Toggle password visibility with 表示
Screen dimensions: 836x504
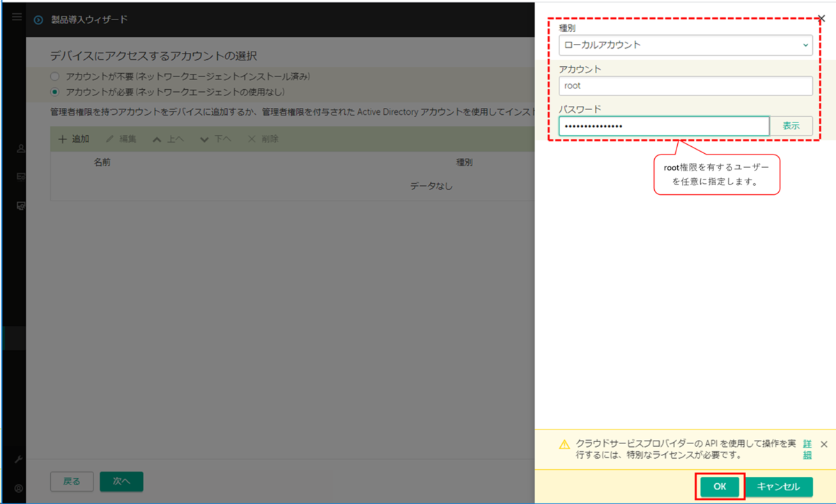pyautogui.click(x=792, y=125)
